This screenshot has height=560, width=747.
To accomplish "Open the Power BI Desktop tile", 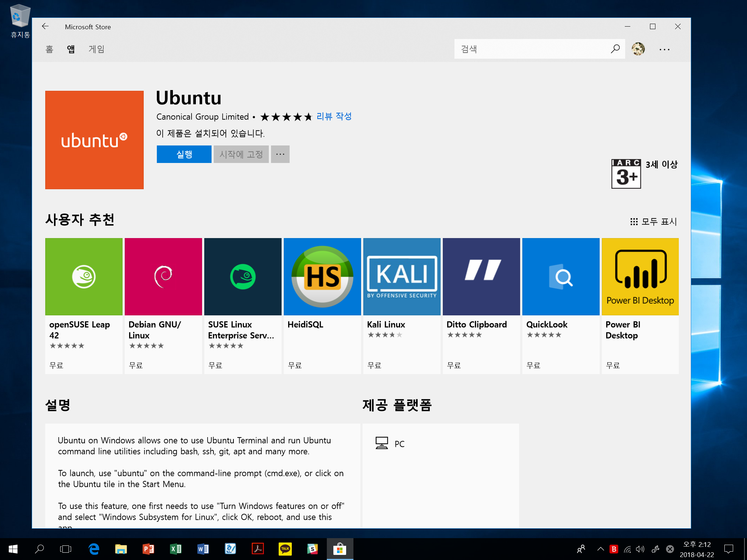I will point(640,277).
